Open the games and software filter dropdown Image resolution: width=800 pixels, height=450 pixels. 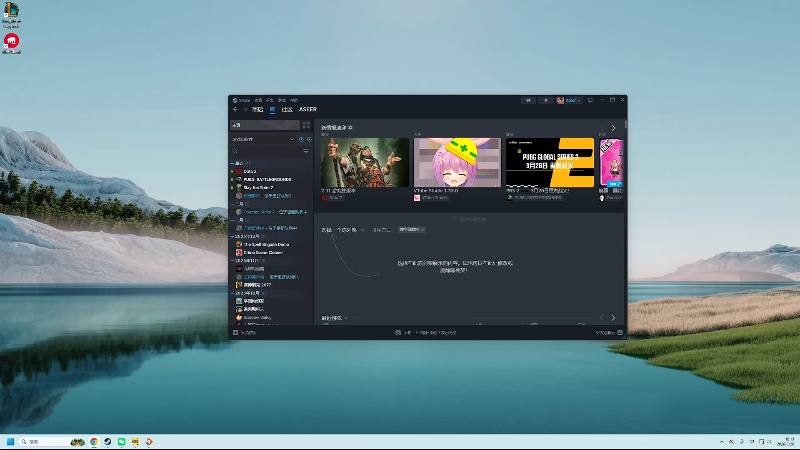tap(263, 139)
